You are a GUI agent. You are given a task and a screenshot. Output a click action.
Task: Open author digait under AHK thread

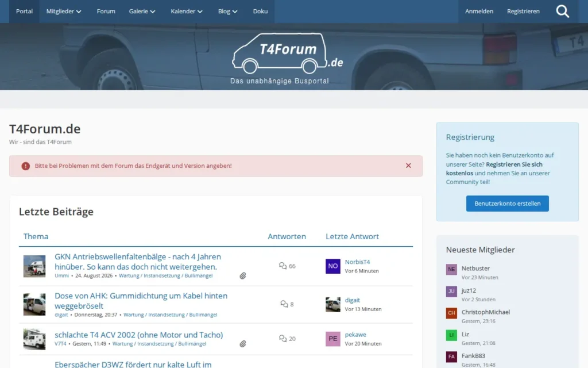(61, 315)
